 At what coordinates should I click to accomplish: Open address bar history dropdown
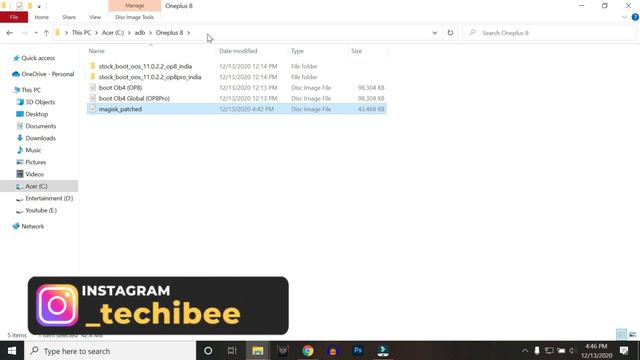(435, 33)
